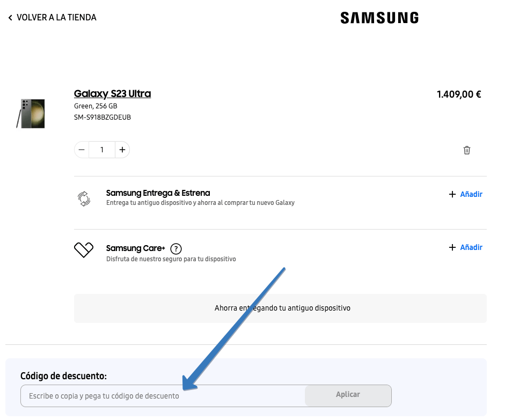This screenshot has width=512, height=420.
Task: Click the plus icon next to Añadir for Samsung Care+
Action: (452, 247)
